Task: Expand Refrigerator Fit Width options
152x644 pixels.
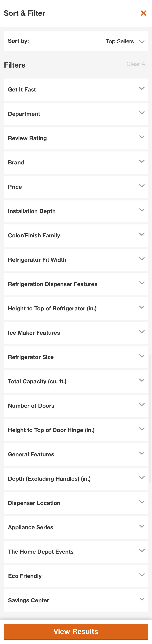Action: [76, 259]
